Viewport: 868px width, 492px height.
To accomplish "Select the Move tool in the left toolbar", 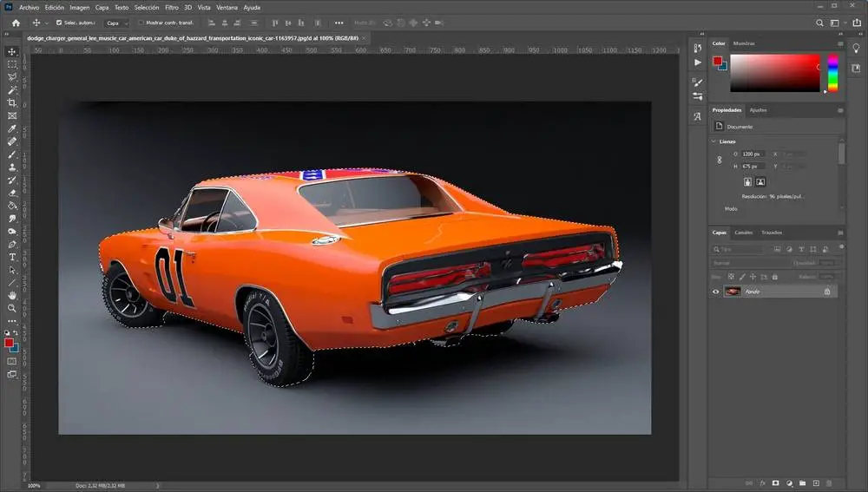I will 12,51.
